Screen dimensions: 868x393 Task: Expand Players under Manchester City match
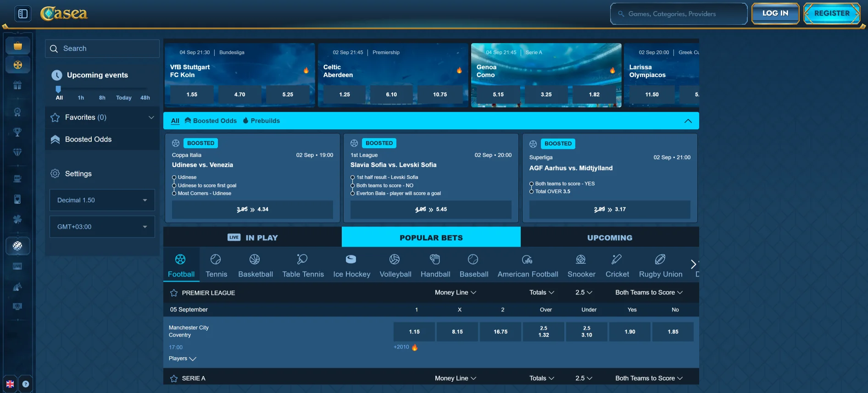[x=182, y=359]
